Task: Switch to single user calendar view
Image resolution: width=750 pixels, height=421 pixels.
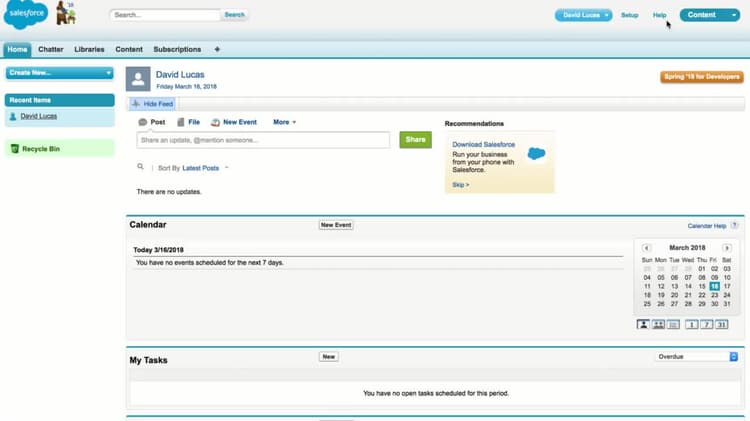Action: (643, 324)
